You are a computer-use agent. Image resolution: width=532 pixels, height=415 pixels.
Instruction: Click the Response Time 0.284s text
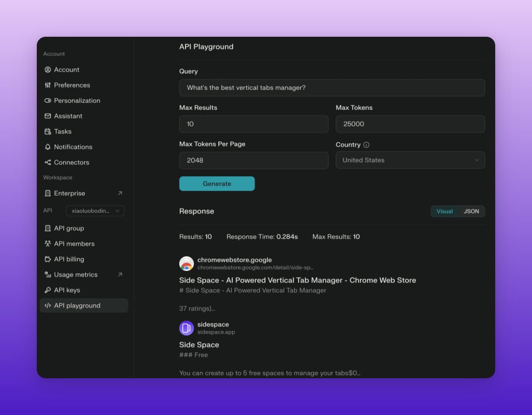coord(262,237)
